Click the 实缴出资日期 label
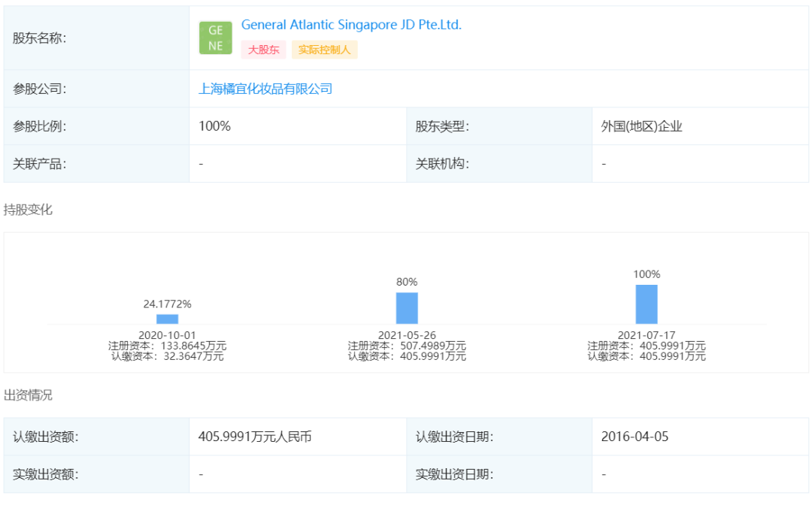This screenshot has height=505, width=812. pos(455,474)
